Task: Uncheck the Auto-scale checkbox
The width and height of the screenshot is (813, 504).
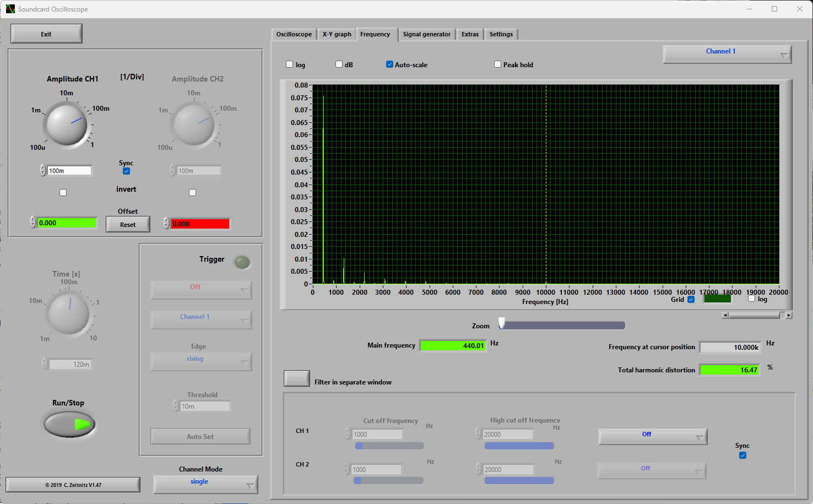Action: (x=390, y=64)
